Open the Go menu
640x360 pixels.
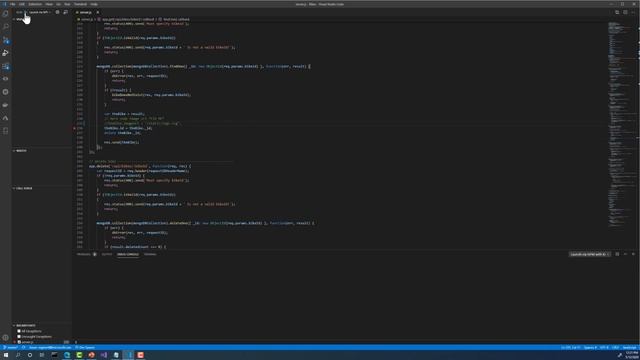[x=58, y=4]
